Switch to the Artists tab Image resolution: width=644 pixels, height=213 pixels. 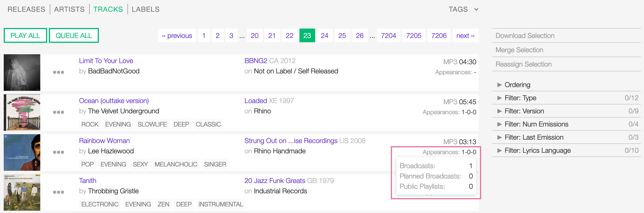(69, 9)
